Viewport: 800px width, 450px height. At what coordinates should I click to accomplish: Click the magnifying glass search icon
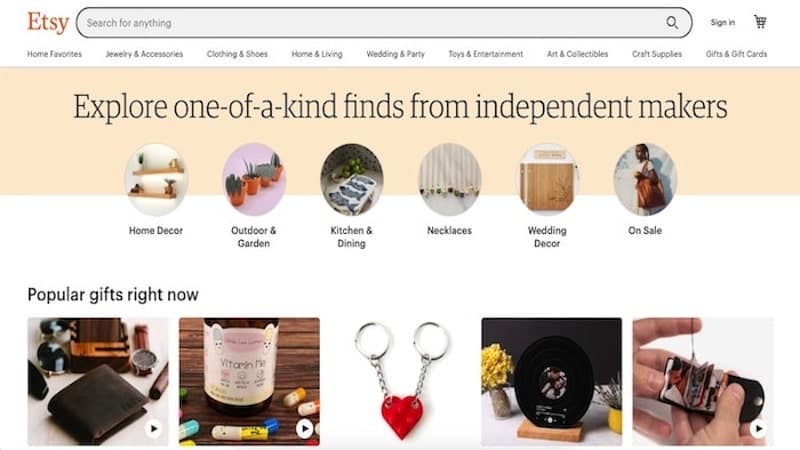pyautogui.click(x=672, y=22)
